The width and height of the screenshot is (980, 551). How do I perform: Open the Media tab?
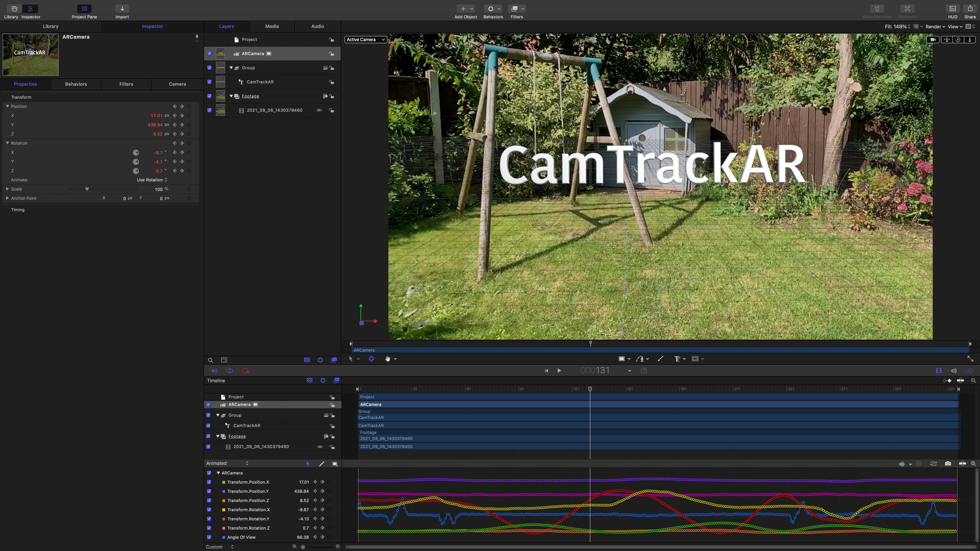(272, 26)
